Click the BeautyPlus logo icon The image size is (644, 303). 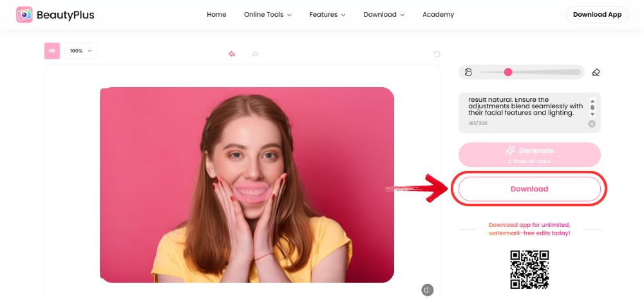pyautogui.click(x=24, y=15)
